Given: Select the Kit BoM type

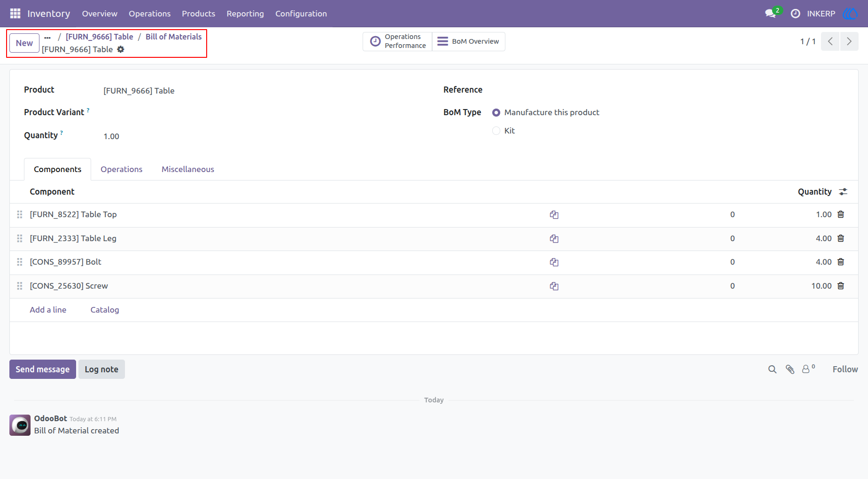Looking at the screenshot, I should pos(496,131).
